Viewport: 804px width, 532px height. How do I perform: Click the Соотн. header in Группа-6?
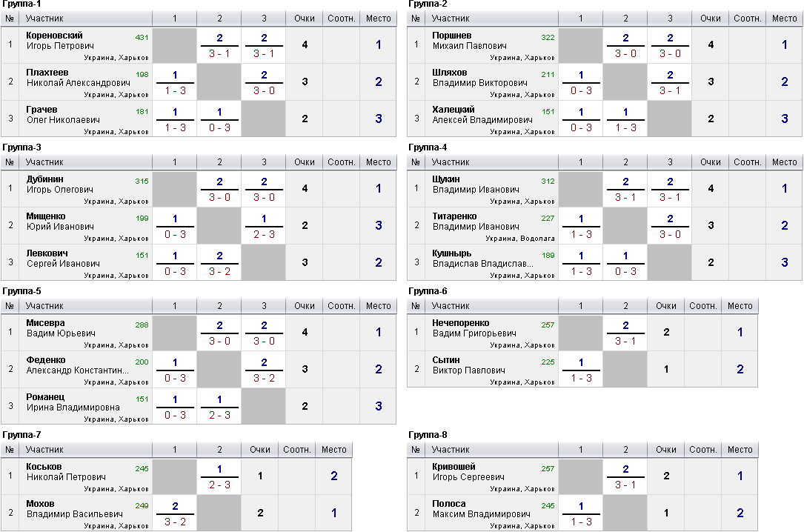[702, 306]
